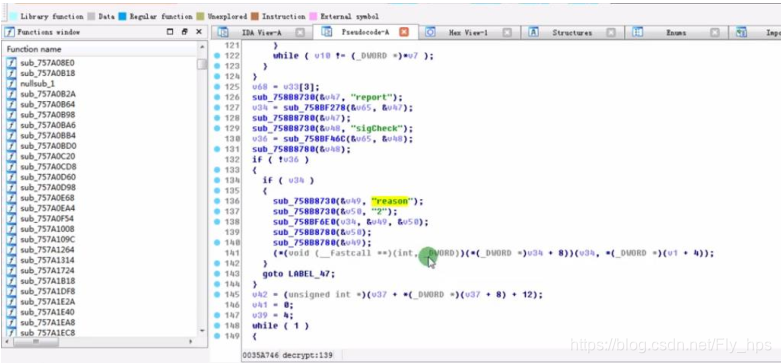Image resolution: width=781 pixels, height=363 pixels.
Task: Close the Enums tab
Action: (715, 32)
